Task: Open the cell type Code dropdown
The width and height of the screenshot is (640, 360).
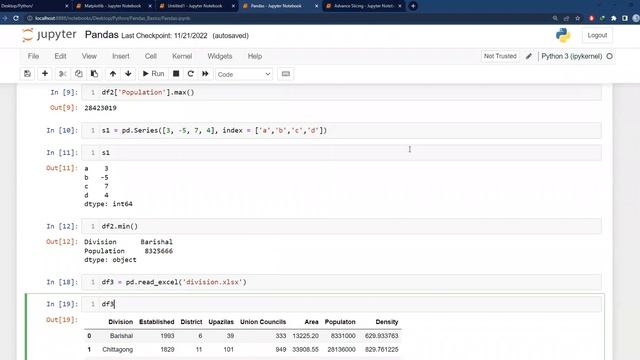Action: coord(244,74)
